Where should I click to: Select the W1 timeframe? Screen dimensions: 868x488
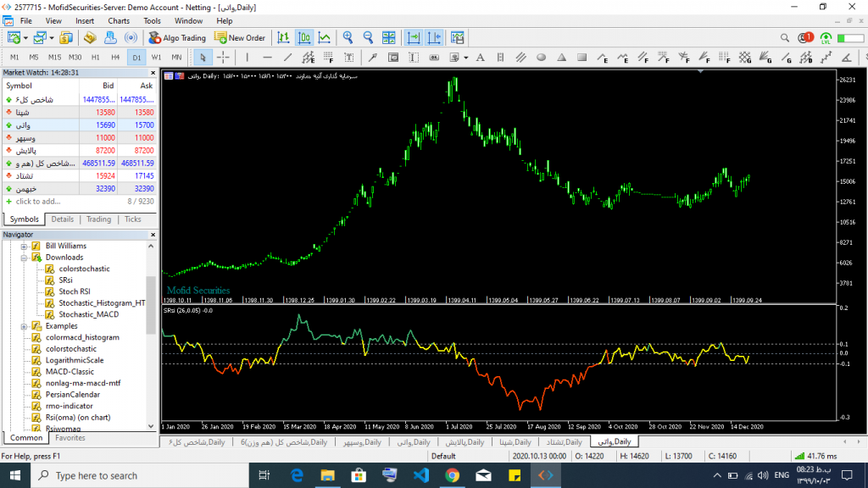click(x=156, y=57)
